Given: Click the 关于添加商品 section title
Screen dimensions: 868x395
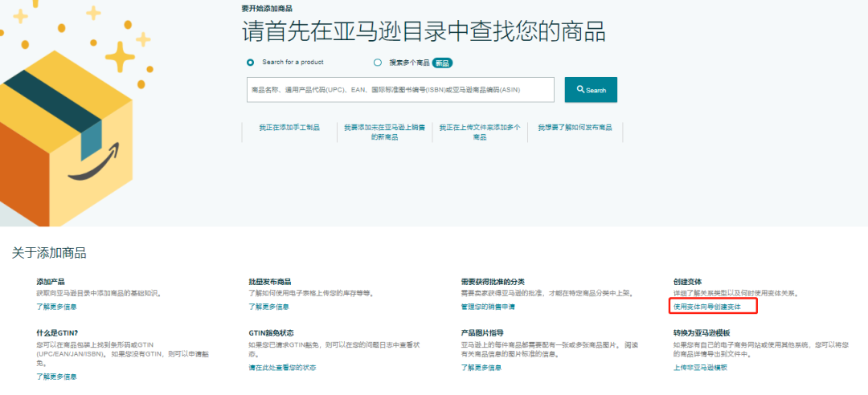Looking at the screenshot, I should 49,254.
